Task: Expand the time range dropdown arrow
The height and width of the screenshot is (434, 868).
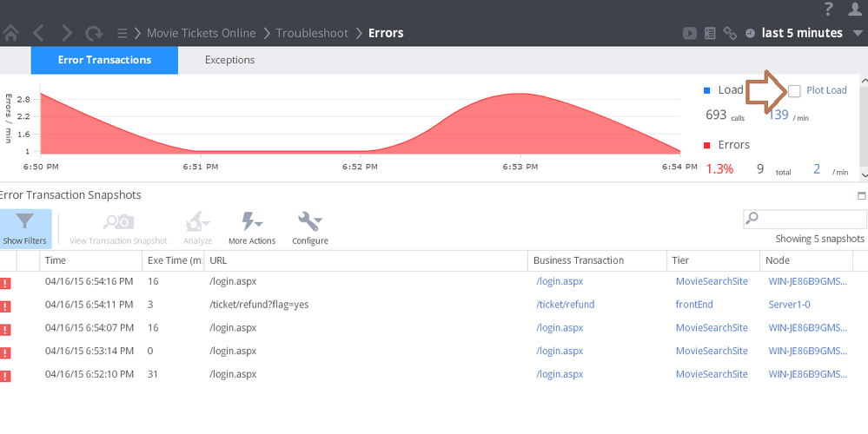Action: click(858, 34)
